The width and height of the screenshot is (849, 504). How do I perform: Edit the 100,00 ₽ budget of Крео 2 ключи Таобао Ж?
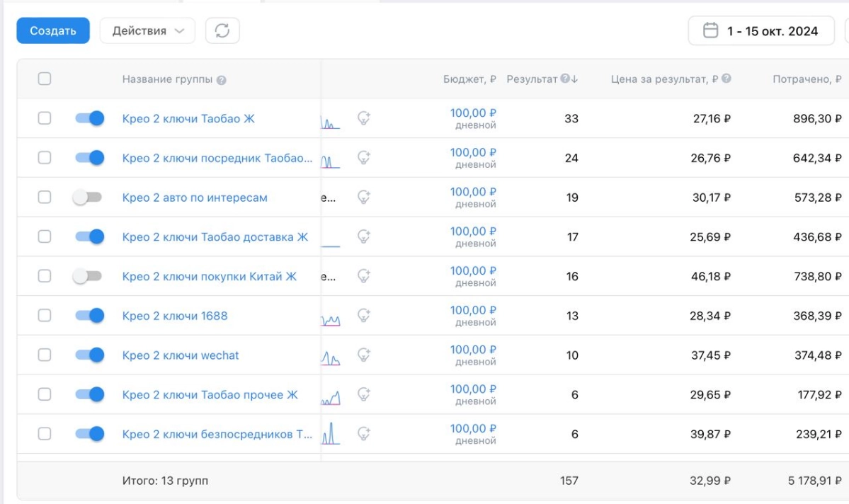pos(473,113)
